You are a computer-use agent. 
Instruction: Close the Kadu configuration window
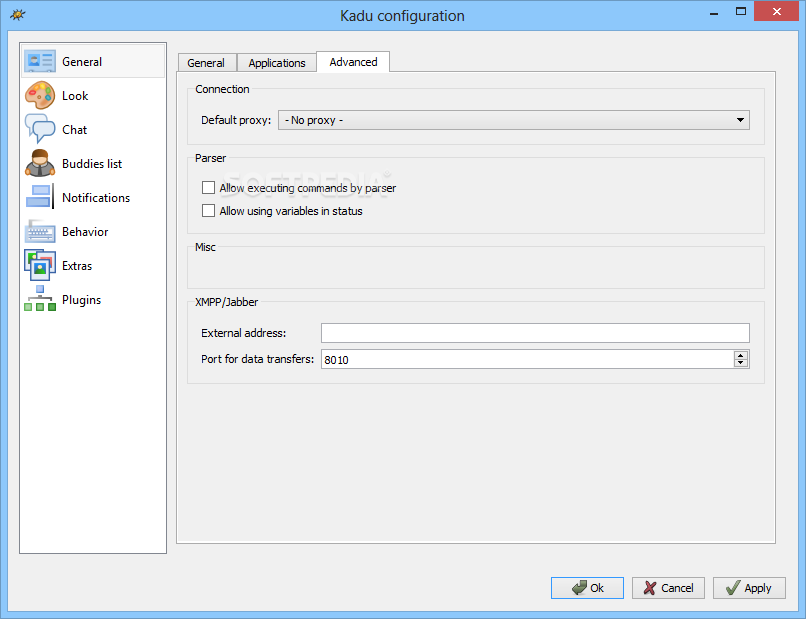[776, 11]
